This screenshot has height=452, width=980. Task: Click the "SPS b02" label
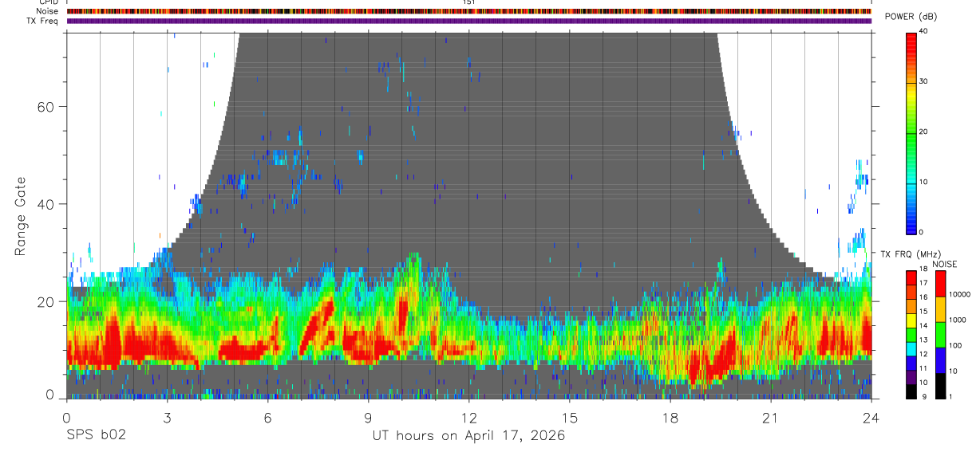tap(96, 436)
